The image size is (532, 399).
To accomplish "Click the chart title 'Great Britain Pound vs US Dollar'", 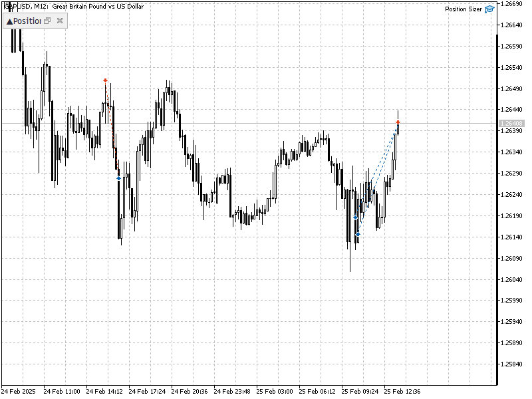I will [98, 6].
